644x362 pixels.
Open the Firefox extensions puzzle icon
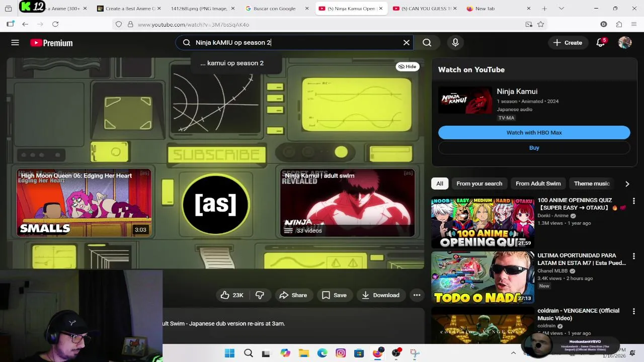[x=619, y=24]
